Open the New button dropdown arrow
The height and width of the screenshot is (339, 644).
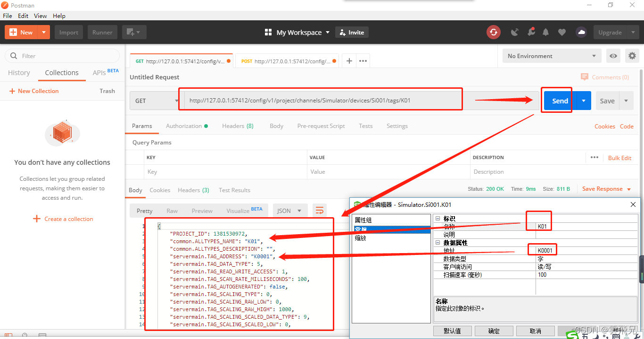coord(43,32)
